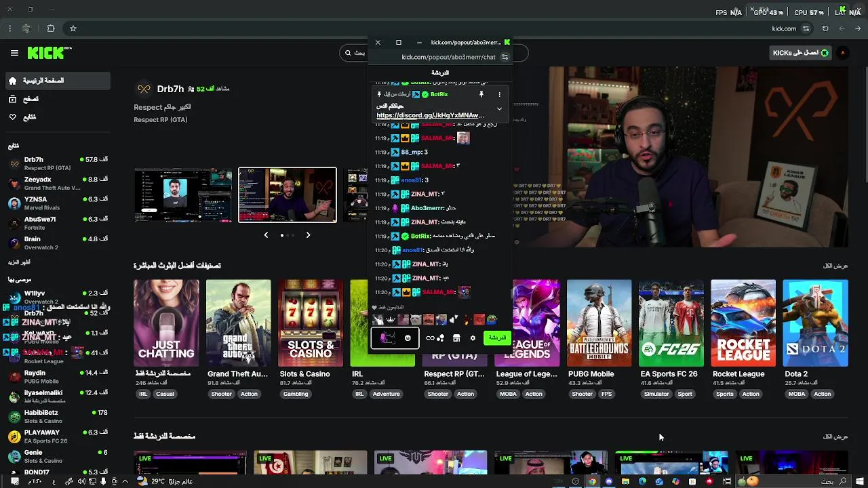The height and width of the screenshot is (488, 868).
Task: Open pinned message three-dot options menu
Action: click(499, 94)
